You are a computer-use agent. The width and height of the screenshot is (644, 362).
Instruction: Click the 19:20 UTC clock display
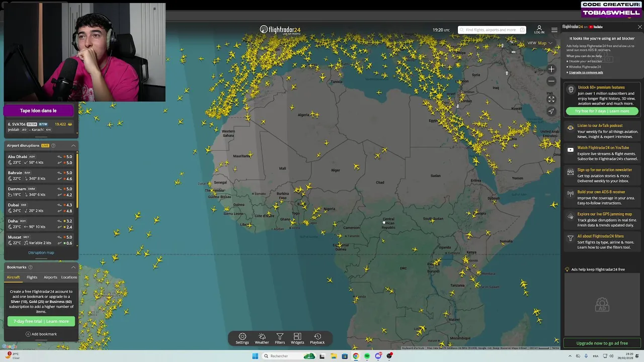(441, 30)
